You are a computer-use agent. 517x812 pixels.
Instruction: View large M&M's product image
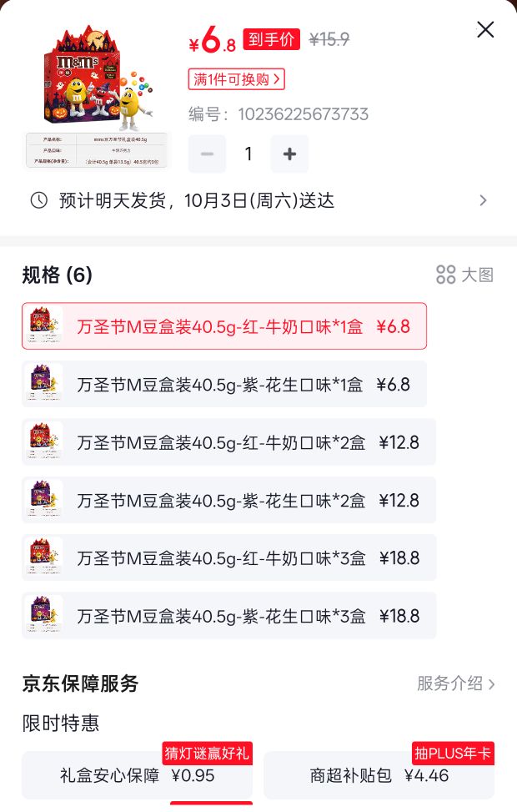[x=98, y=96]
